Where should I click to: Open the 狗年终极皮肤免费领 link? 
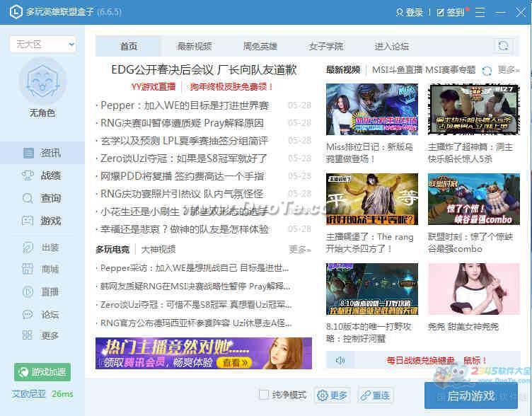point(232,87)
